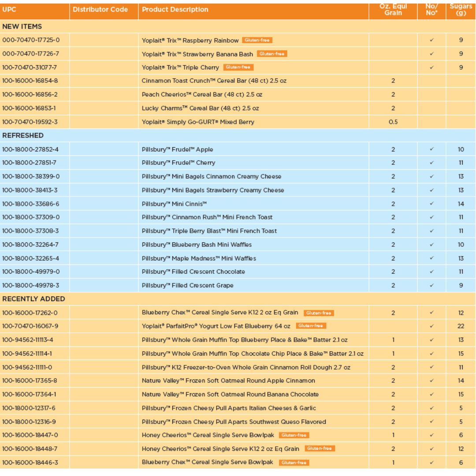Click the Sugars (g) column header

pos(461,10)
